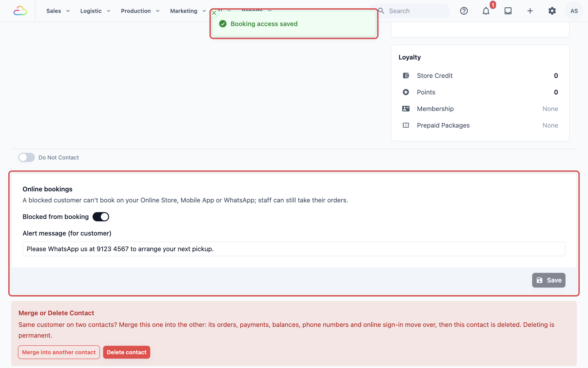Click the Points label
588x368 pixels.
[x=426, y=92]
